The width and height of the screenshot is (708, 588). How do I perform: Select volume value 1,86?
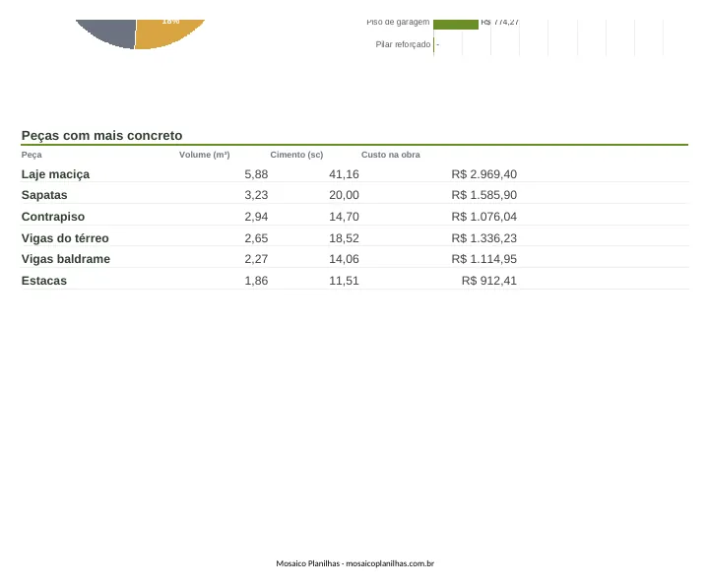256,281
